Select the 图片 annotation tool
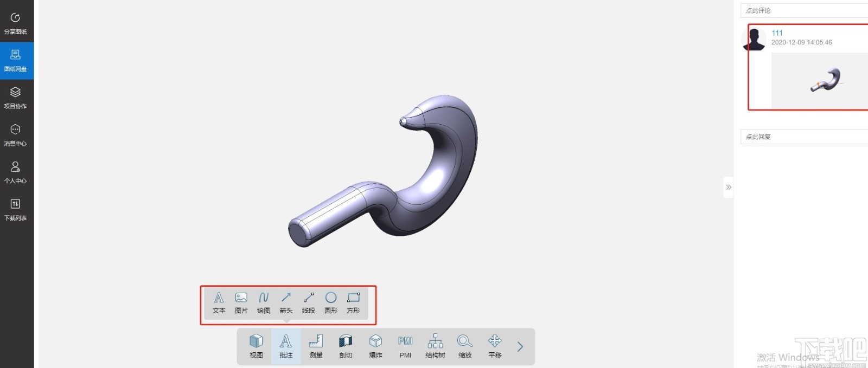The image size is (868, 368). click(x=241, y=303)
